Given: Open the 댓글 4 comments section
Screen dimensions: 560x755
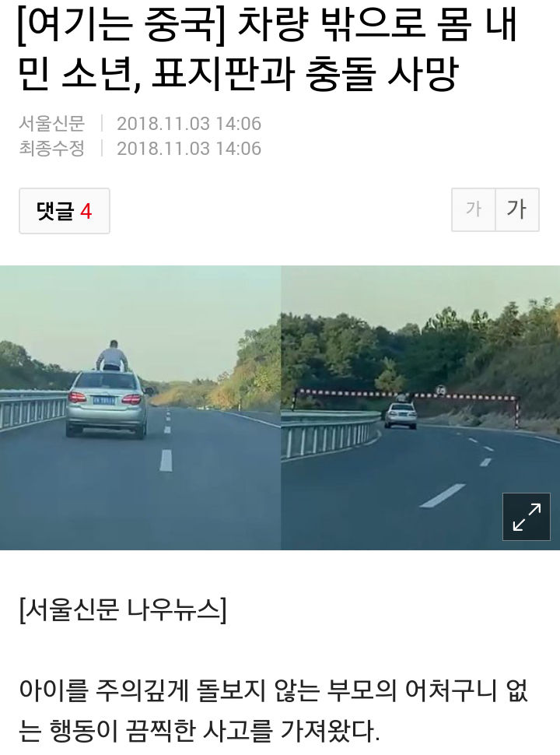Looking at the screenshot, I should tap(65, 211).
